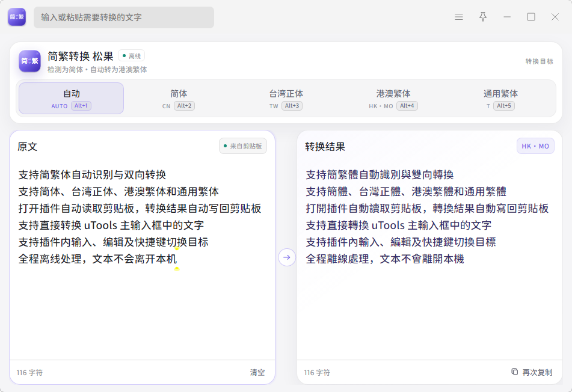
Task: Click source line 支持直接转换 uTools 主输入框中的文字
Action: tap(111, 225)
